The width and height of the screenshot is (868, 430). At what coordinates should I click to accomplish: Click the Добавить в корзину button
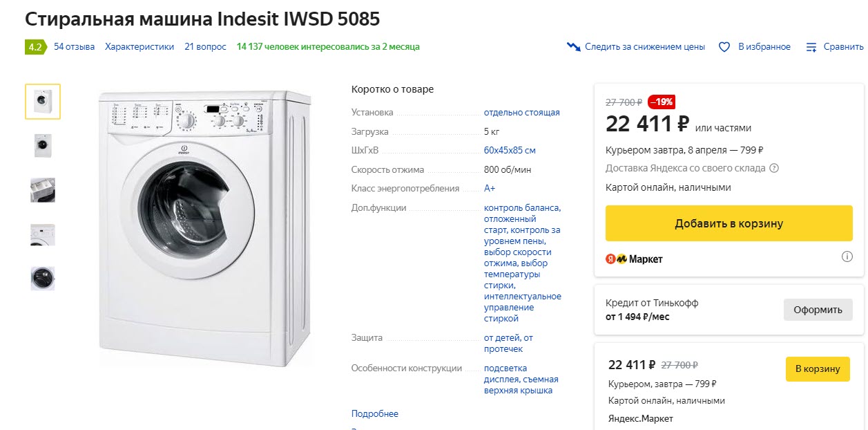[x=729, y=223]
